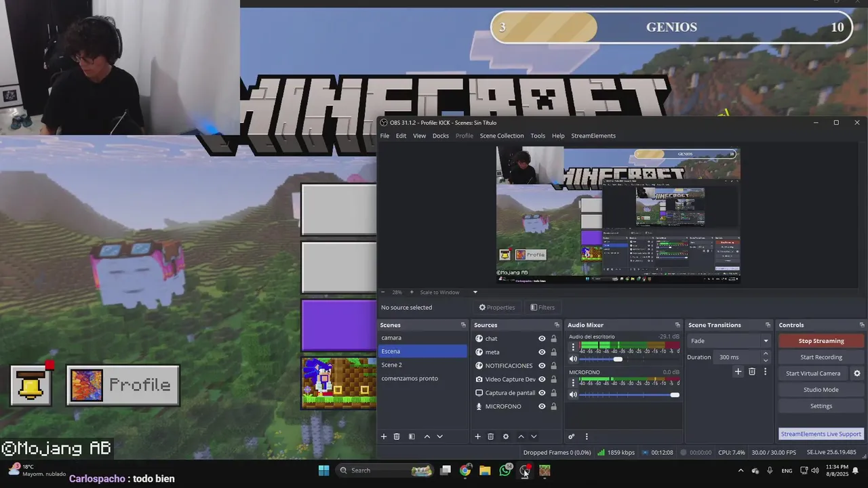The image size is (868, 488).
Task: Hide the Video Capture Device source
Action: point(542,379)
